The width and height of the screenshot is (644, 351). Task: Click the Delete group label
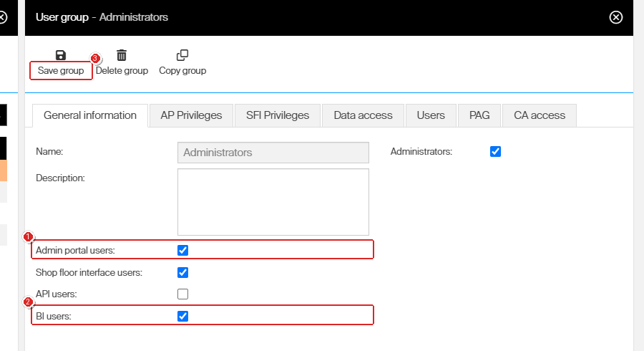[x=122, y=71]
